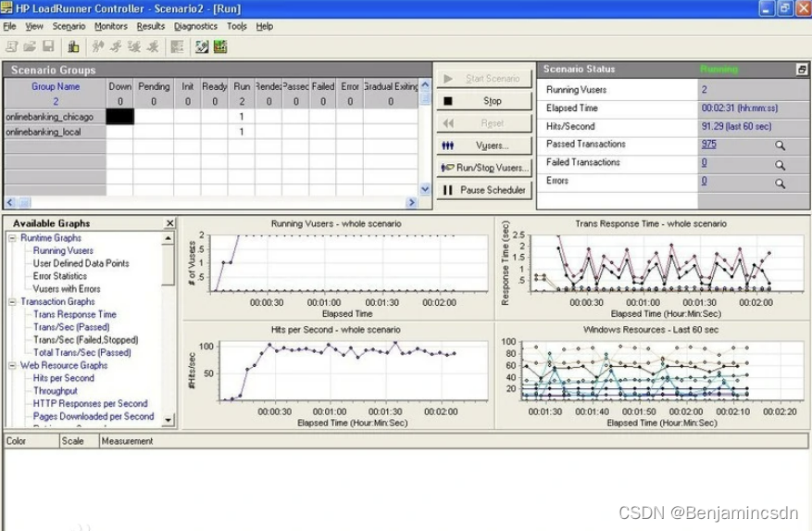Click the green monitor toolbar icon
This screenshot has width=812, height=531.
point(220,46)
